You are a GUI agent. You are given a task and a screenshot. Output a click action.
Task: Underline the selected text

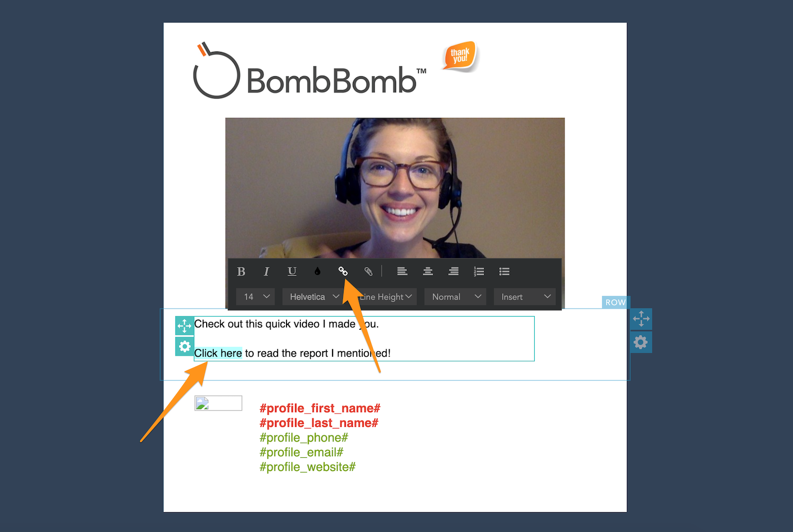pos(292,271)
